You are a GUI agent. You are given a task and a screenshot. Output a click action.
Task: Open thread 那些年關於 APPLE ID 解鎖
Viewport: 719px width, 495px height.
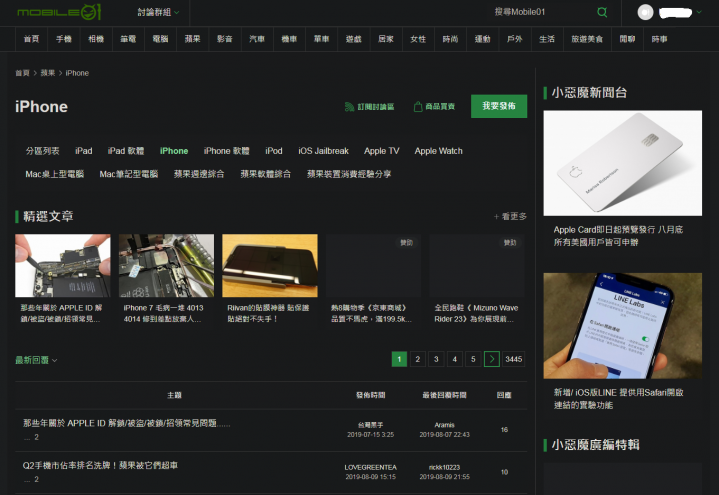[x=127, y=423]
